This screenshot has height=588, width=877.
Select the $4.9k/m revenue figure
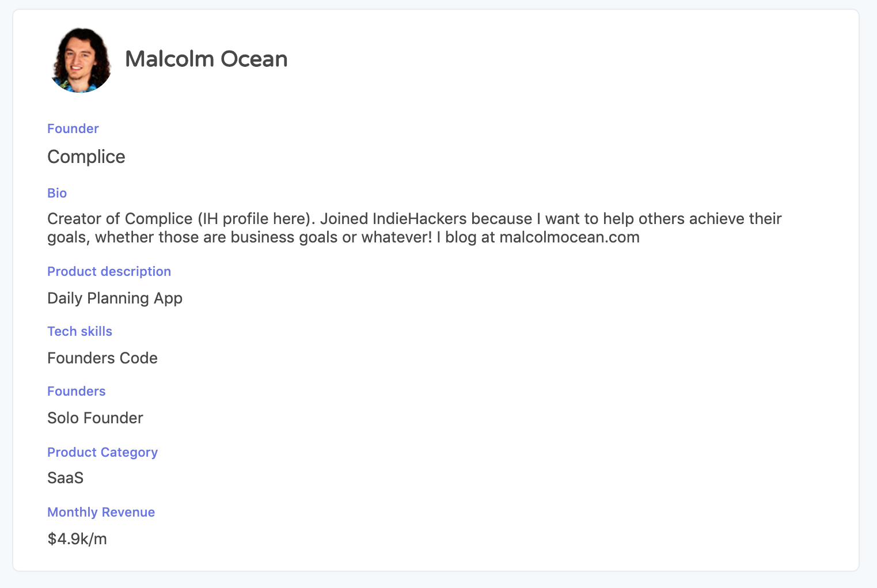tap(77, 539)
